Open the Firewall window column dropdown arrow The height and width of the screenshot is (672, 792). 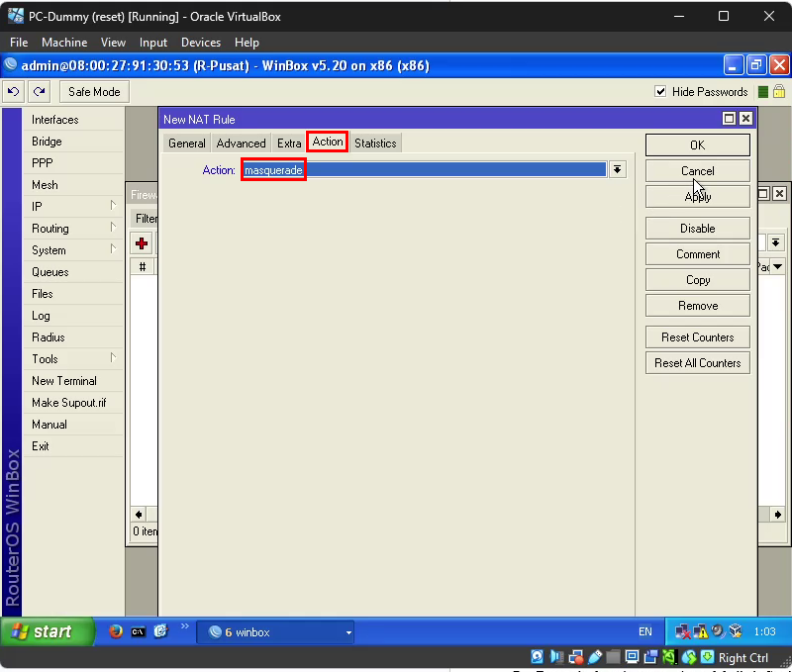[778, 266]
